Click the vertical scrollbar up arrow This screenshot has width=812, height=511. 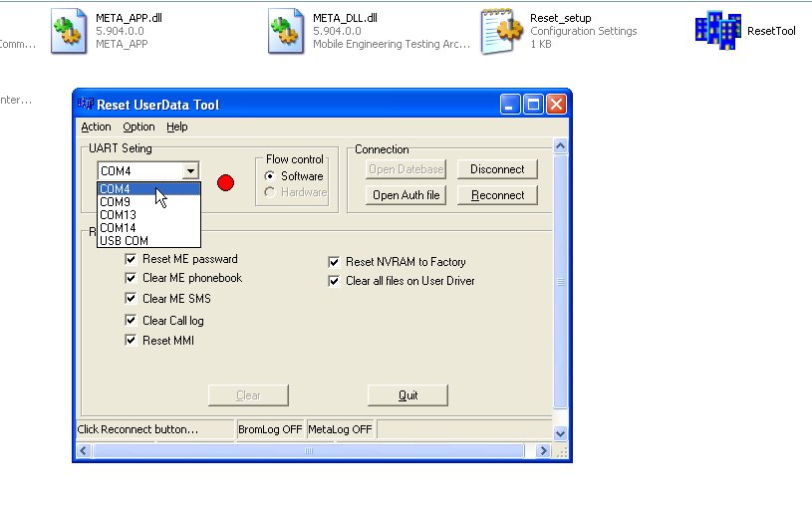(560, 146)
